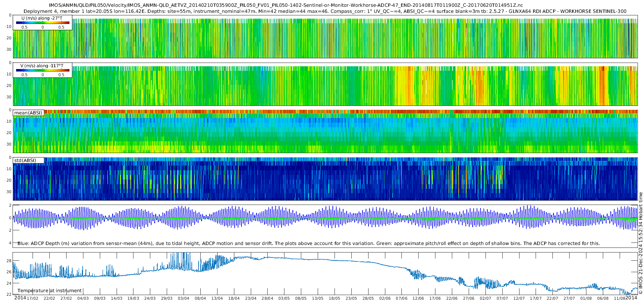Click the ADCP Depth variation caption text
Screen dimensions: 644x304
pos(308,243)
